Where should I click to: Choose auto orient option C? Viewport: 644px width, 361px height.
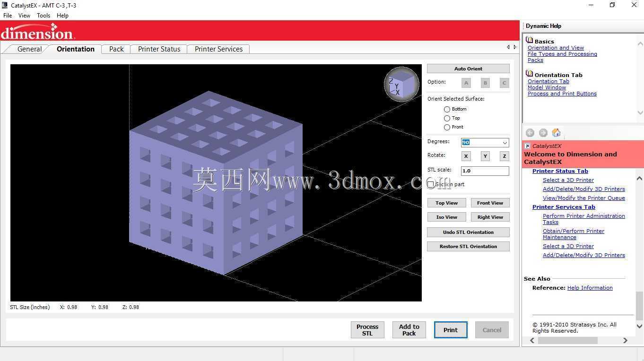pyautogui.click(x=505, y=83)
